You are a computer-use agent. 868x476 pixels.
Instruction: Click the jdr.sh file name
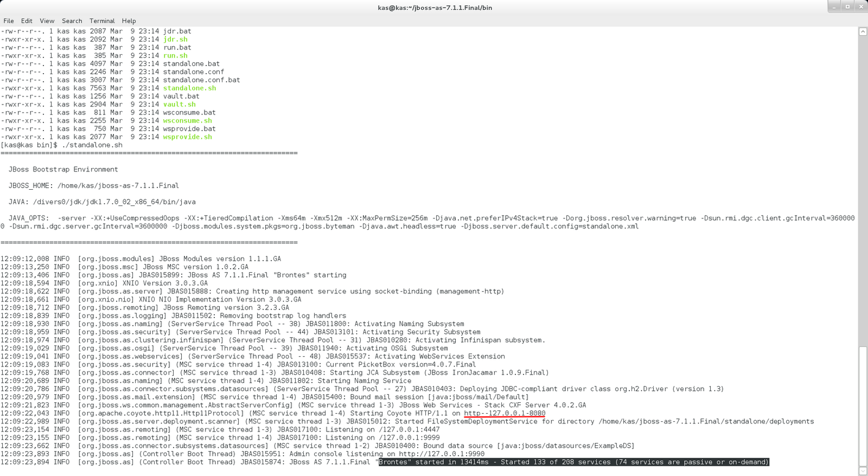(175, 39)
